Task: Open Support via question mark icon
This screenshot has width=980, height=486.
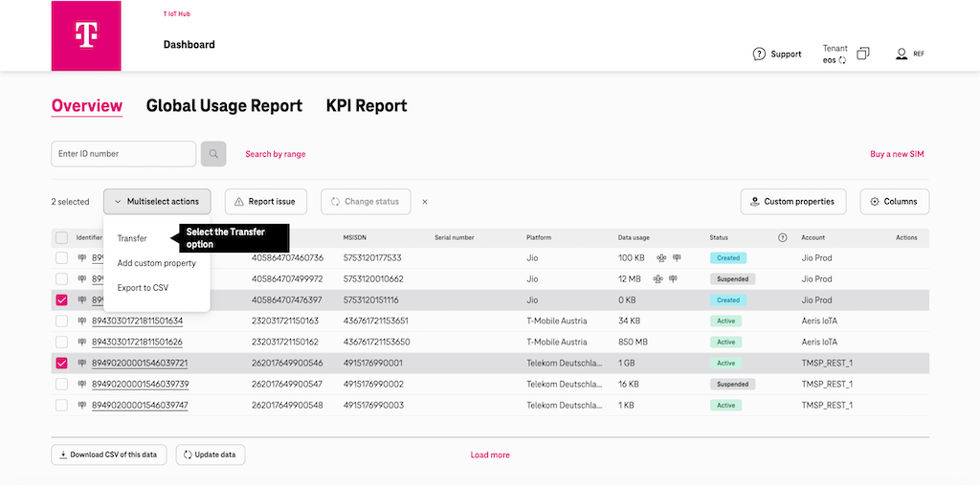Action: [x=759, y=55]
